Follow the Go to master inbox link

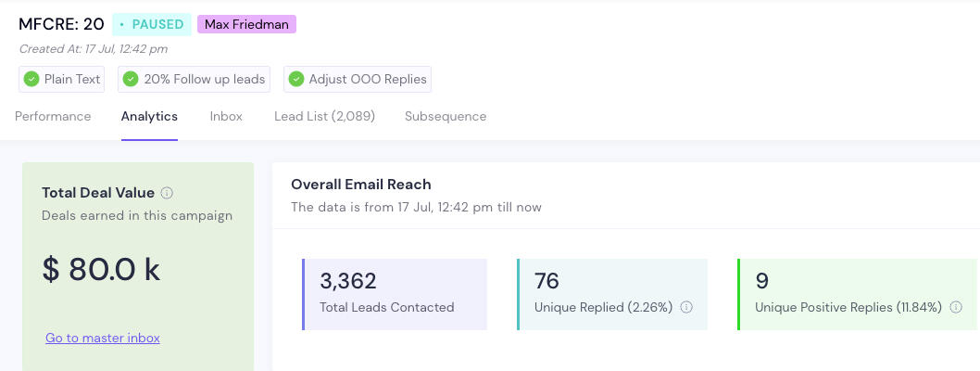pyautogui.click(x=103, y=338)
